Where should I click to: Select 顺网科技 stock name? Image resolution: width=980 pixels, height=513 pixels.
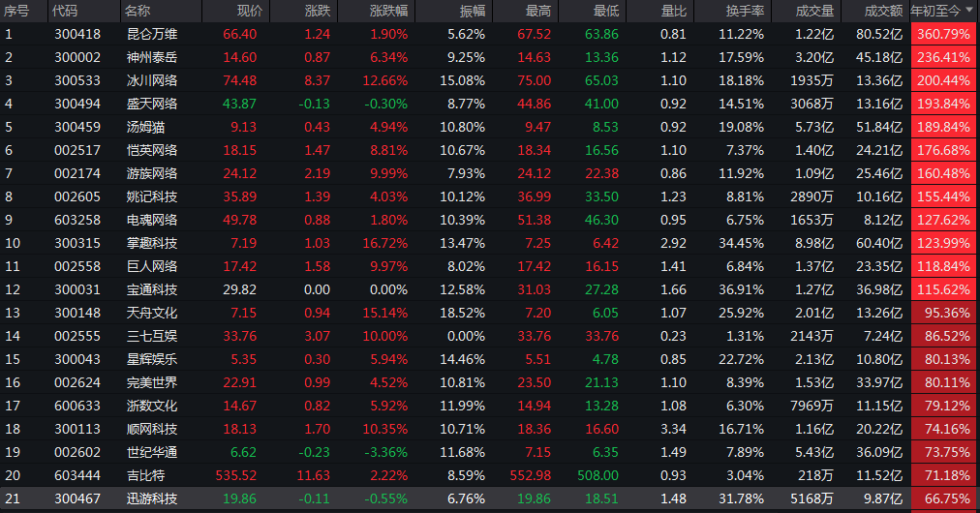pos(152,429)
